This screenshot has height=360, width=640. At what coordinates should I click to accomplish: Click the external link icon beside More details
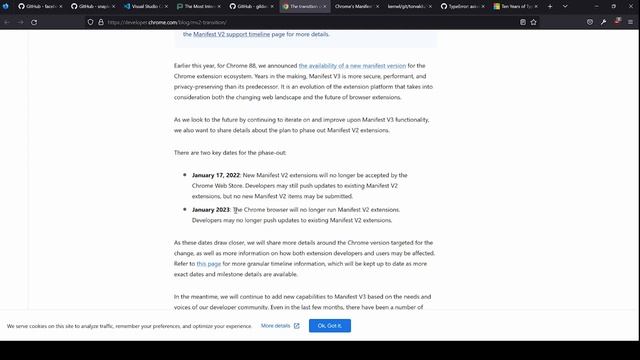[297, 326]
